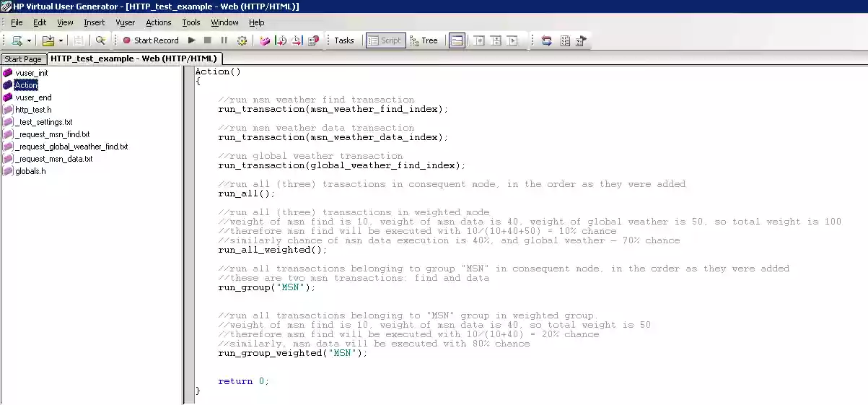Open the Window menu

coord(224,22)
